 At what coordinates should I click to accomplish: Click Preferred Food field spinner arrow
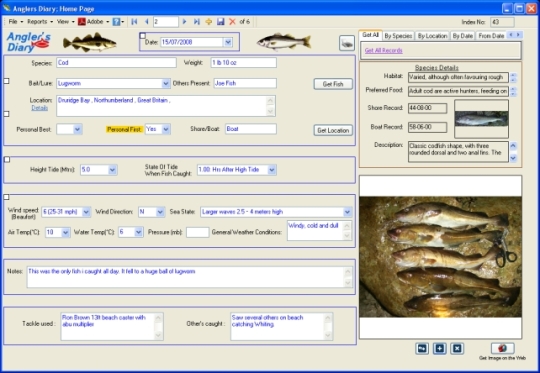coord(513,92)
